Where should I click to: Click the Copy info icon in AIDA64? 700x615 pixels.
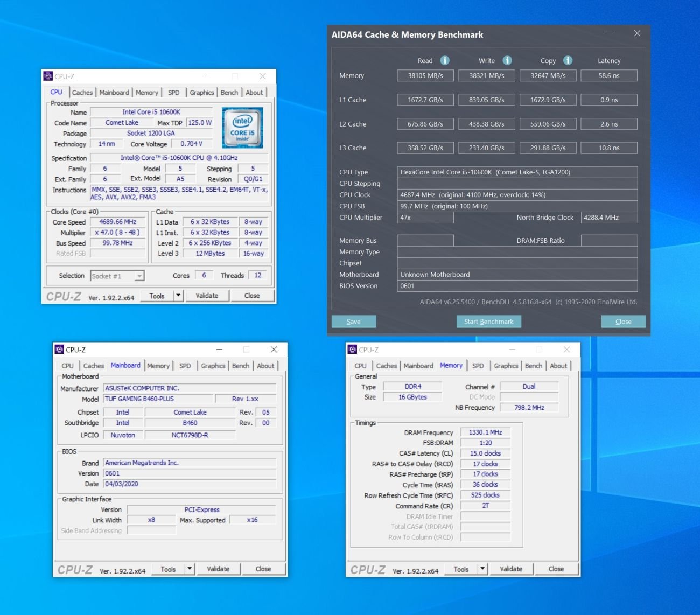click(568, 60)
